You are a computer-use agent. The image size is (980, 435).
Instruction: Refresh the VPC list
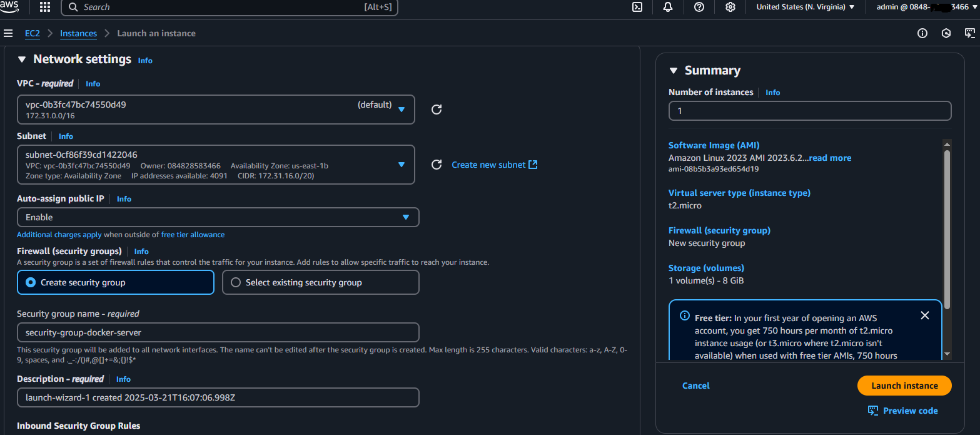coord(437,110)
